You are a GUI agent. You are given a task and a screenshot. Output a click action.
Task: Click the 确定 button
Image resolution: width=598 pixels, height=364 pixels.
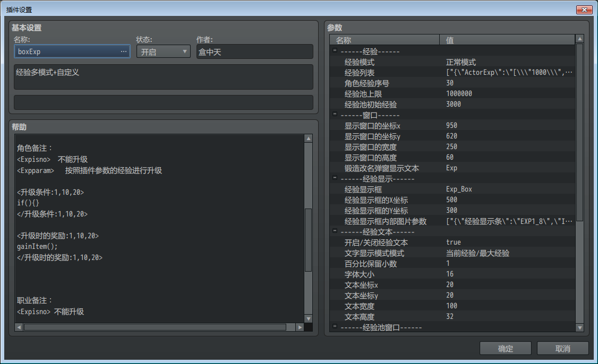point(505,349)
